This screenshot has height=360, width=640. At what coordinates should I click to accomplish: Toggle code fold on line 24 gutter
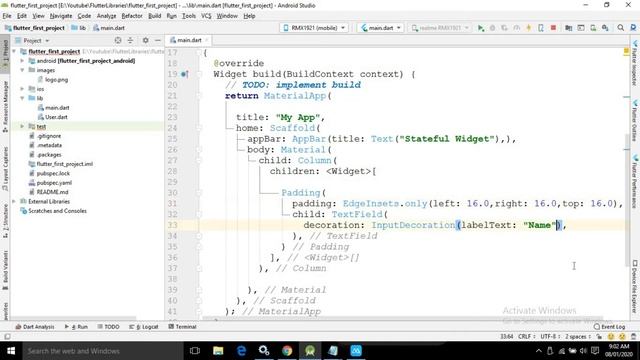[x=199, y=128]
